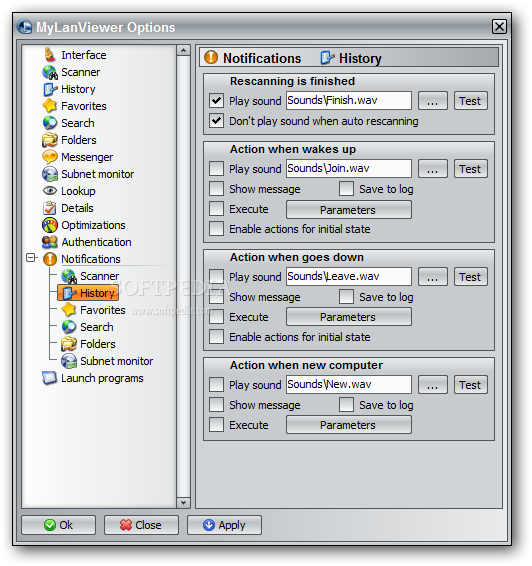This screenshot has width=532, height=566.
Task: Open Parameters under Action when new computer
Action: coord(349,425)
